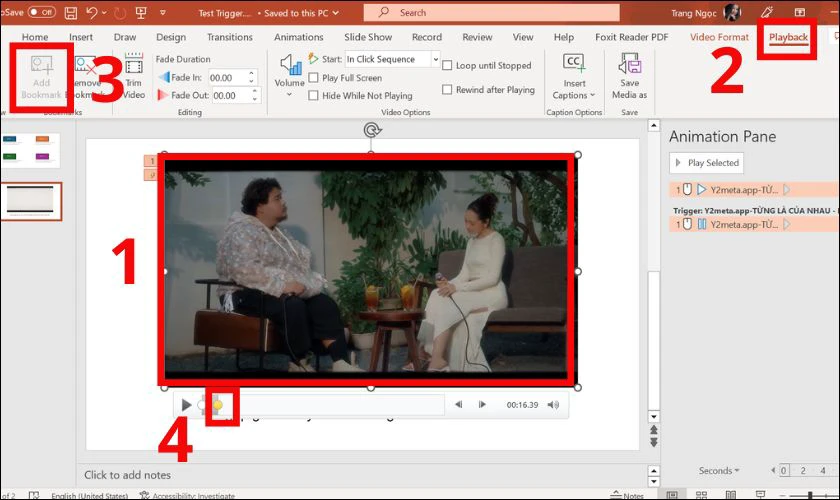Click the Remove Bookmark button
Image resolution: width=840 pixels, height=500 pixels.
tap(87, 78)
